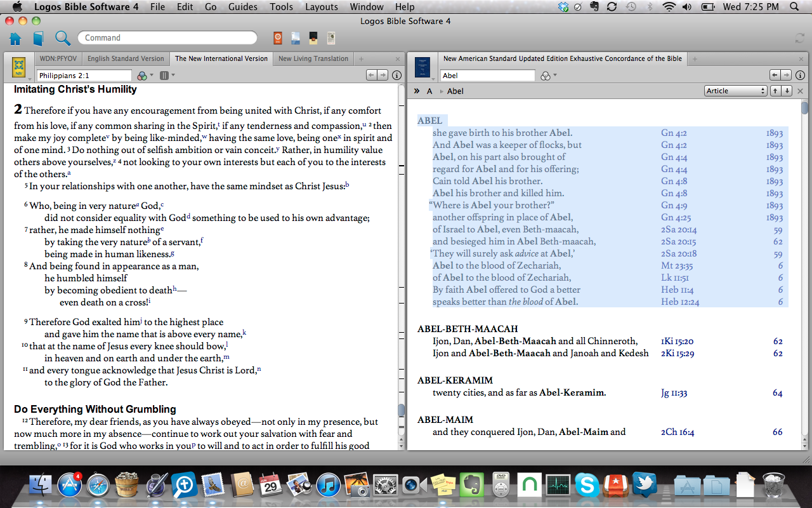Open the Layouts menu
The width and height of the screenshot is (812, 508).
click(x=322, y=7)
